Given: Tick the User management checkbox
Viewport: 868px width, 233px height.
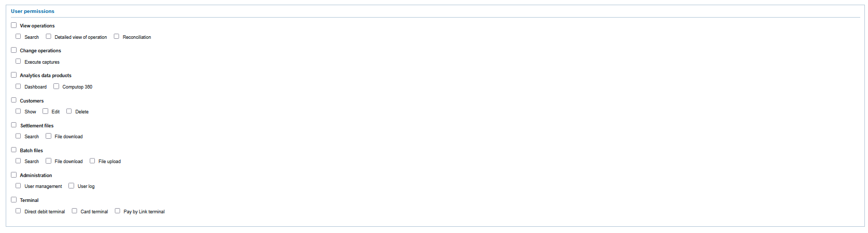Looking at the screenshot, I should (x=18, y=185).
